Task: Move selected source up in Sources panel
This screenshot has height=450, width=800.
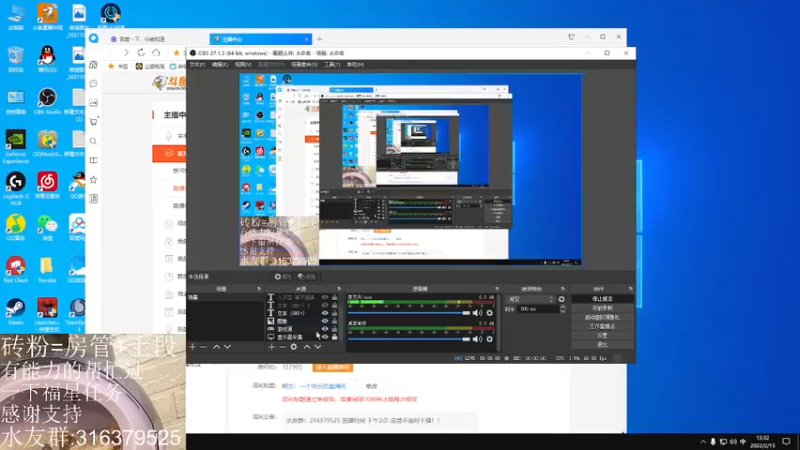Action: tap(307, 347)
